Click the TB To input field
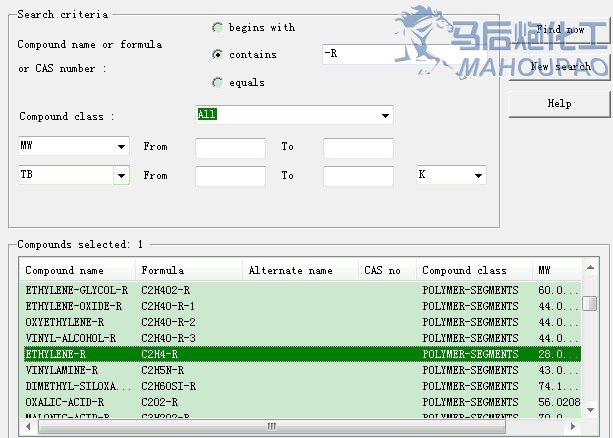The height and width of the screenshot is (438, 613). [358, 176]
